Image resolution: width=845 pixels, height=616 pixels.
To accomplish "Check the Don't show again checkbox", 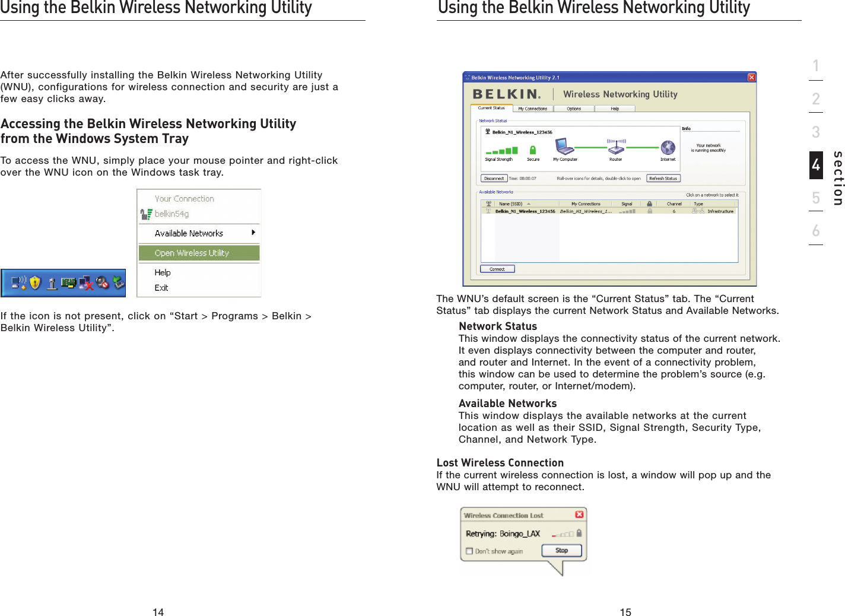I will click(x=469, y=551).
